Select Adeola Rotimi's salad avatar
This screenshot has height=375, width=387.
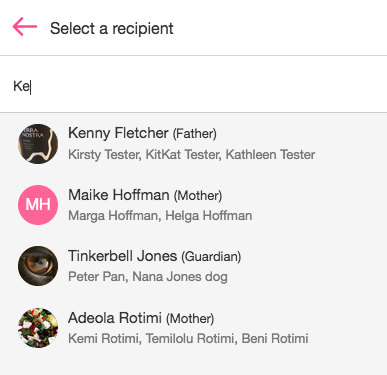(x=38, y=328)
